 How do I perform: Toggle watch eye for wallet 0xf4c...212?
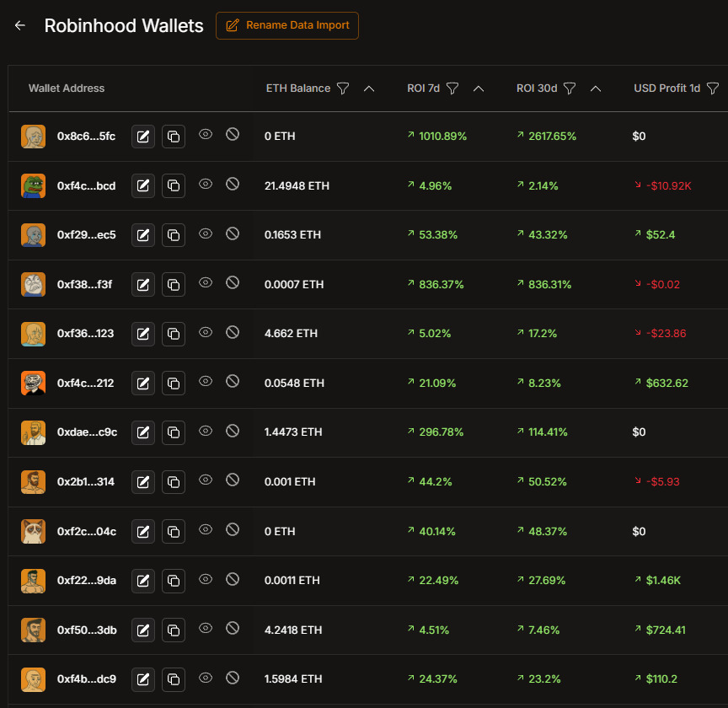coord(206,381)
